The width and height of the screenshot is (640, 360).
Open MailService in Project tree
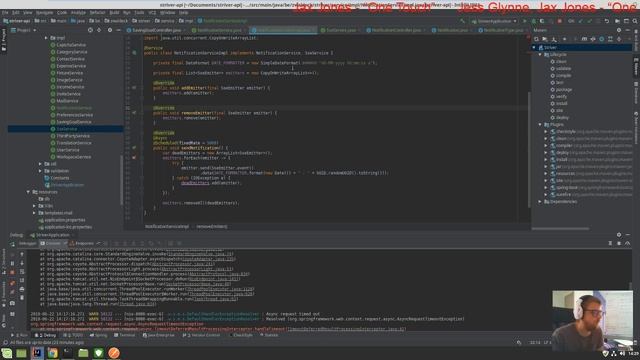tap(64, 101)
